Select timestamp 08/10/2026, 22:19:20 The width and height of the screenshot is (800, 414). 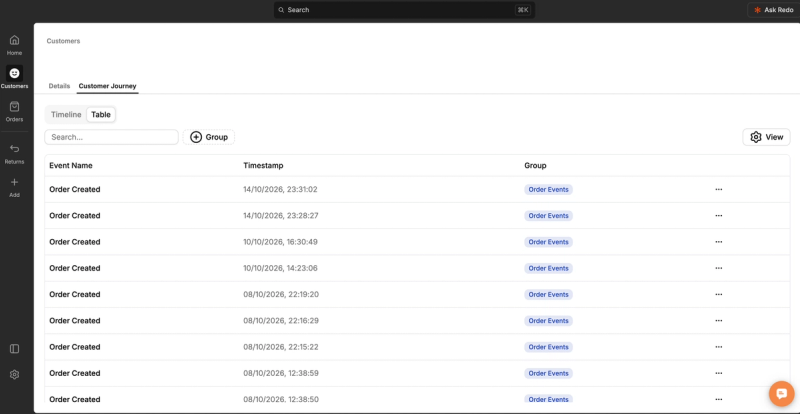(x=281, y=295)
